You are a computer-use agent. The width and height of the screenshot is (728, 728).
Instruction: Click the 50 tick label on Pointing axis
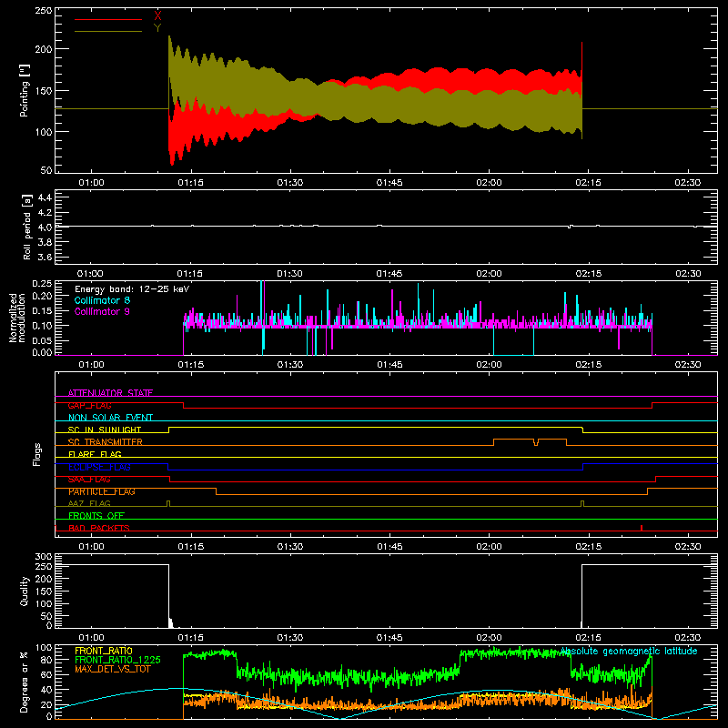46,170
